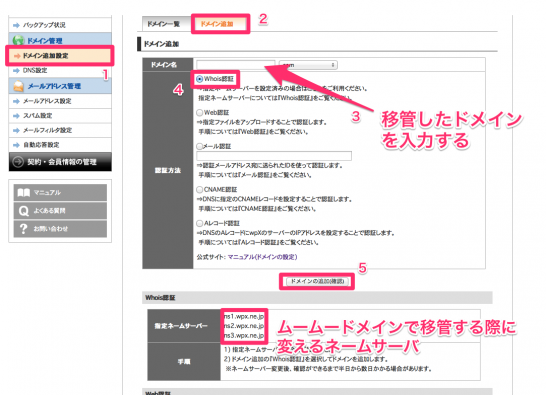This screenshot has width=546, height=395.
Task: Click the book icon beside マニュアル
Action: point(24,192)
